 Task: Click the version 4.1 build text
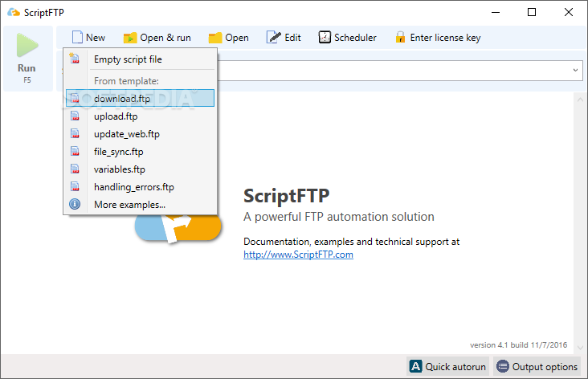tap(518, 345)
